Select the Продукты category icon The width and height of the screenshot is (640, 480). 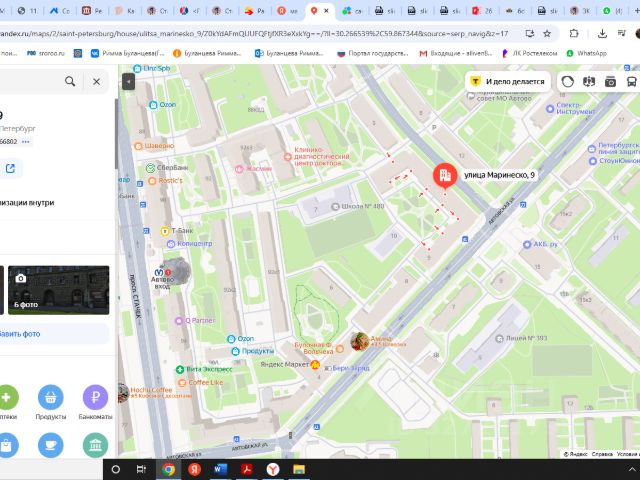pyautogui.click(x=51, y=397)
